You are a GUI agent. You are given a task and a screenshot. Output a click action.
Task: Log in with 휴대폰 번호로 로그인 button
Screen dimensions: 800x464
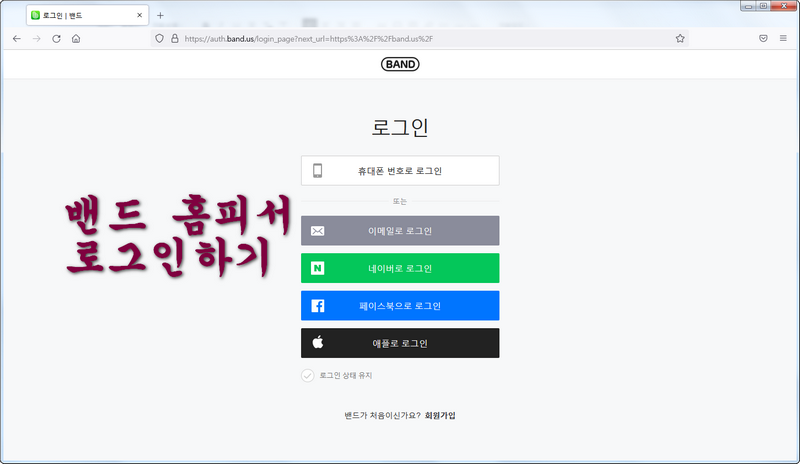[x=400, y=170]
